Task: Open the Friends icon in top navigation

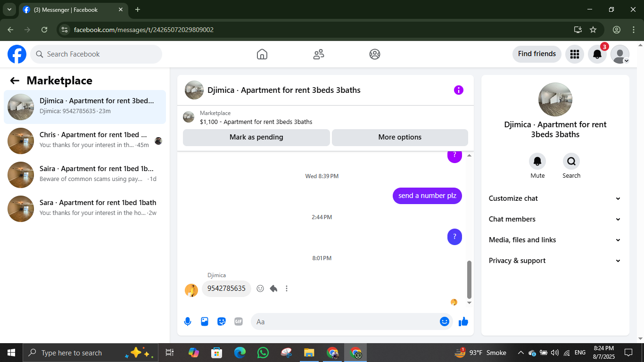Action: 319,54
